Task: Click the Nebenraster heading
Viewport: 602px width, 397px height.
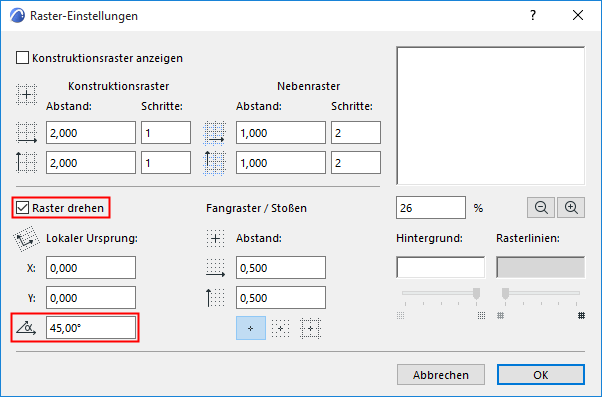Action: 308,86
